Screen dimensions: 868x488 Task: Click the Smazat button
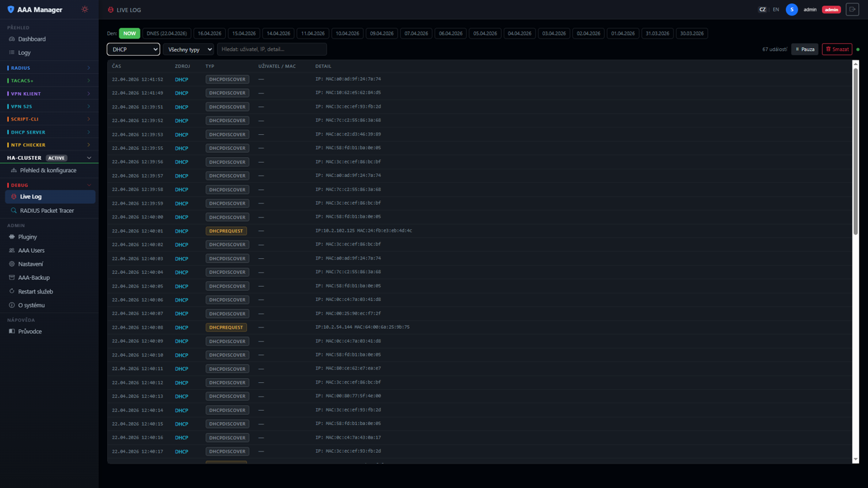point(837,49)
